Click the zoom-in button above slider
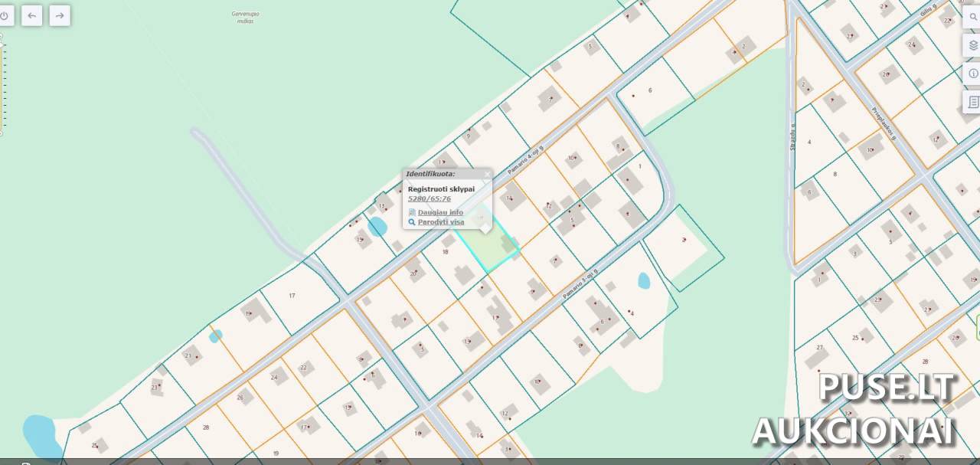The height and width of the screenshot is (465, 980). click(x=2, y=35)
